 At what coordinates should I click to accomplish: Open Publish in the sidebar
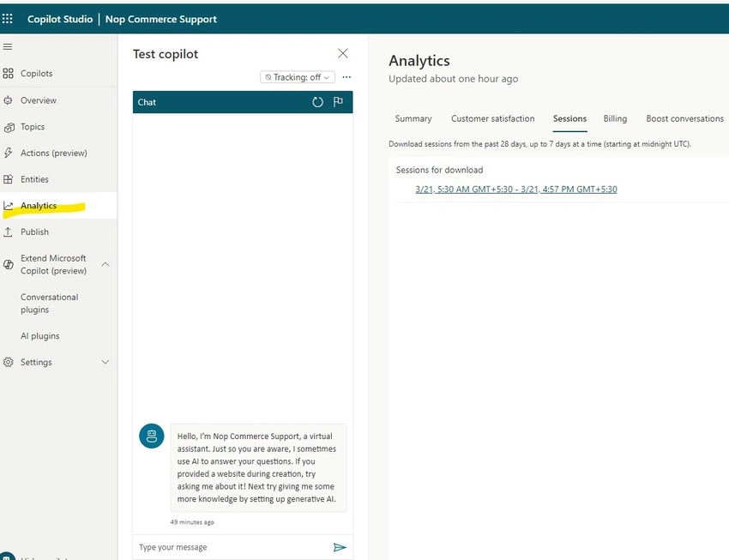58,232
